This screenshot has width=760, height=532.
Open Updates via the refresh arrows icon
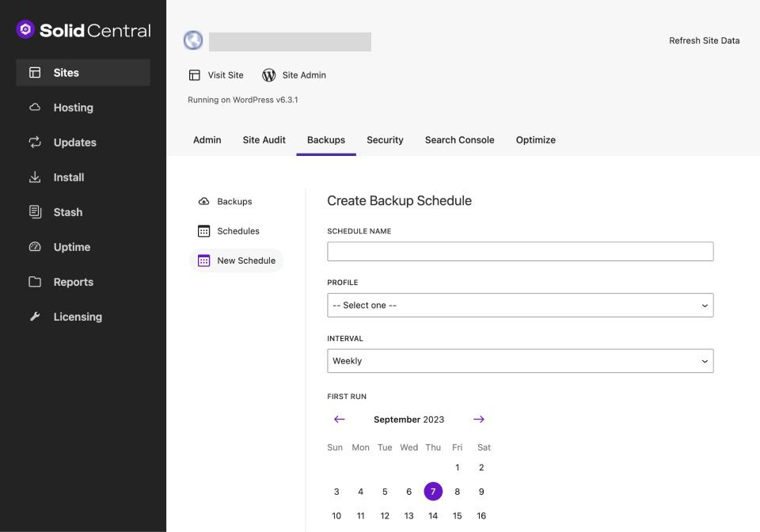click(35, 142)
